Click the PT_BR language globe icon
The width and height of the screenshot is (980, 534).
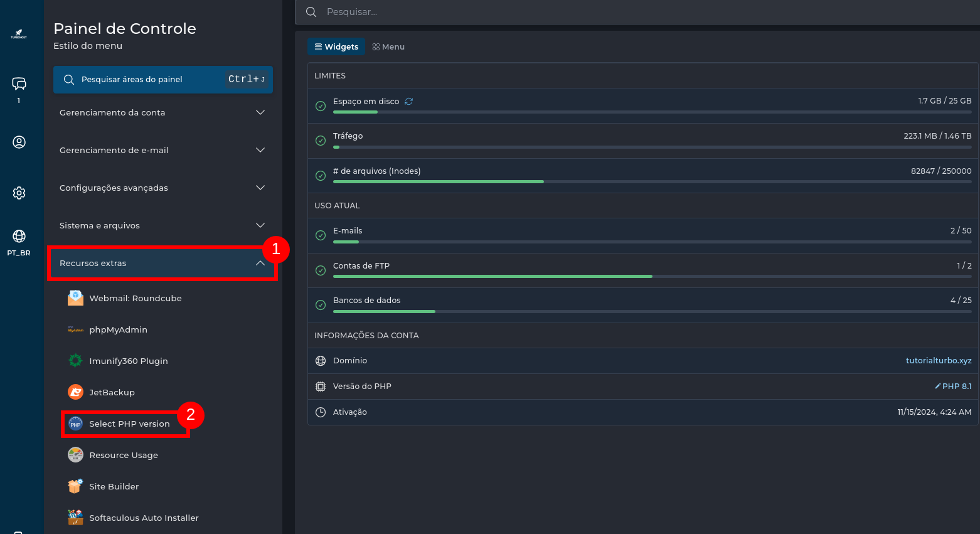point(19,237)
